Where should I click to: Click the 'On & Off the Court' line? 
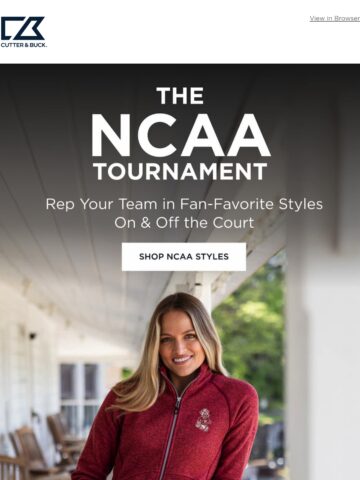point(184,223)
